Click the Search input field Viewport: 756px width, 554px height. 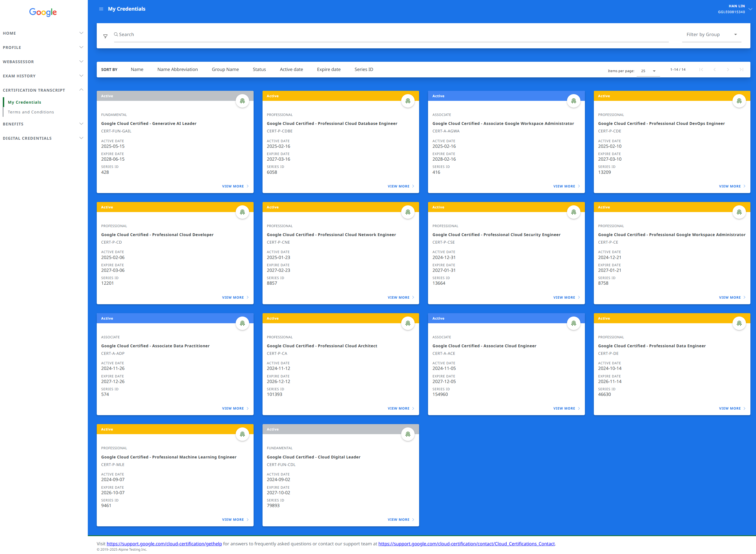pyautogui.click(x=391, y=35)
